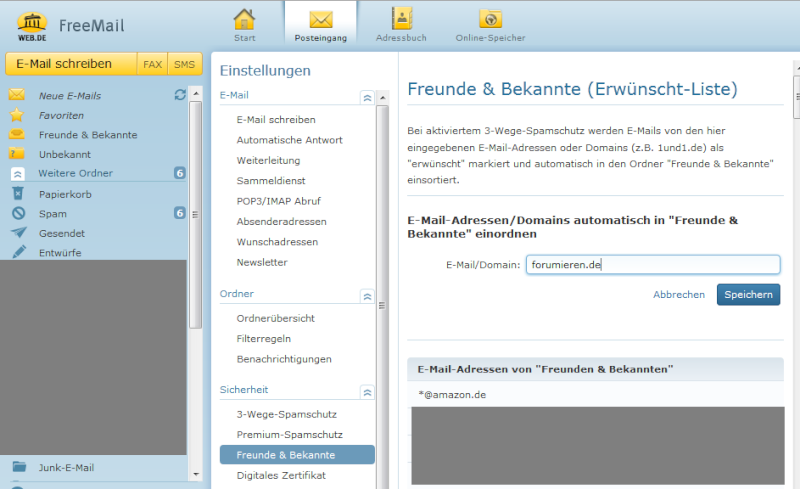Select the *@amazon.de list entry

[452, 395]
